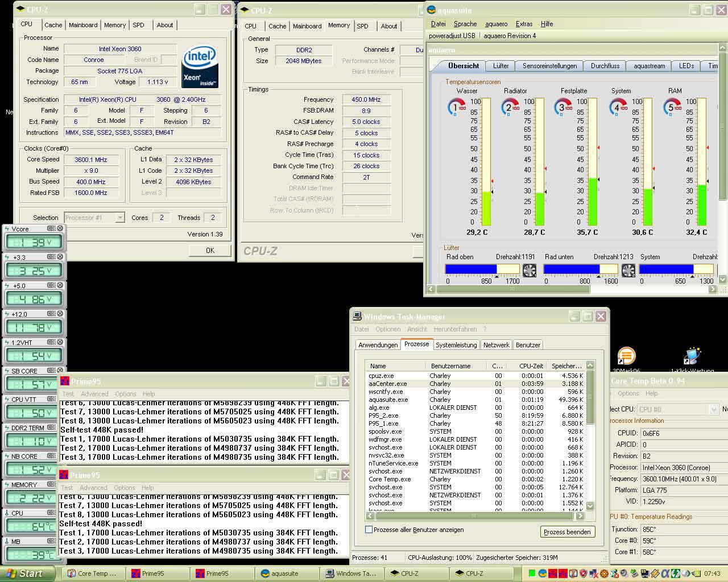Open Sensoreinstellungen tab in aquasuite
This screenshot has width=728, height=582.
(549, 66)
